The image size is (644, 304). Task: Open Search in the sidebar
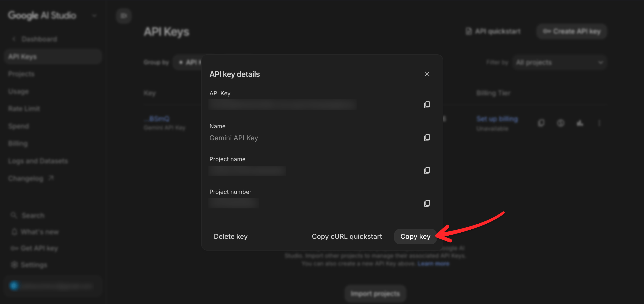[28, 215]
